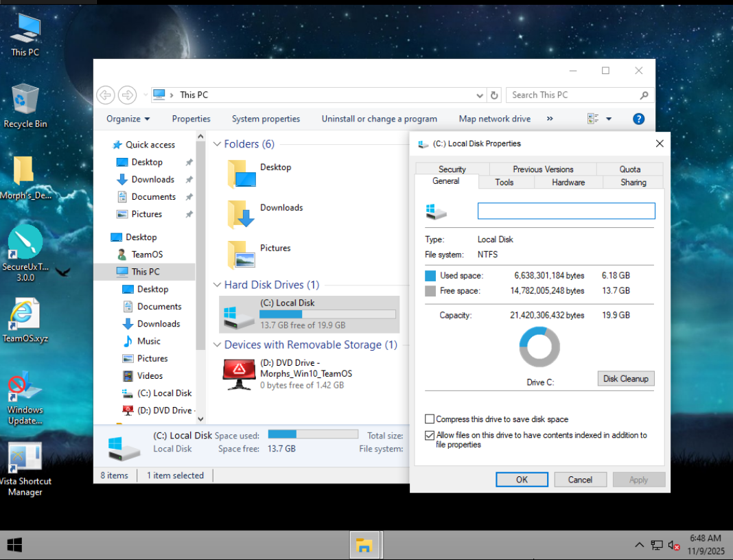733x560 pixels.
Task: Open address bar history dropdown arrow
Action: pos(480,95)
